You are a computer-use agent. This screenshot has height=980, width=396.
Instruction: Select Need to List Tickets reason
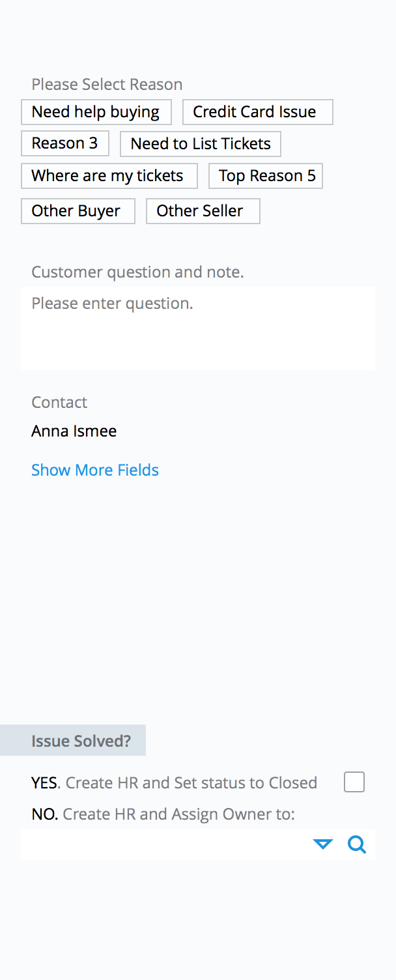(x=201, y=144)
